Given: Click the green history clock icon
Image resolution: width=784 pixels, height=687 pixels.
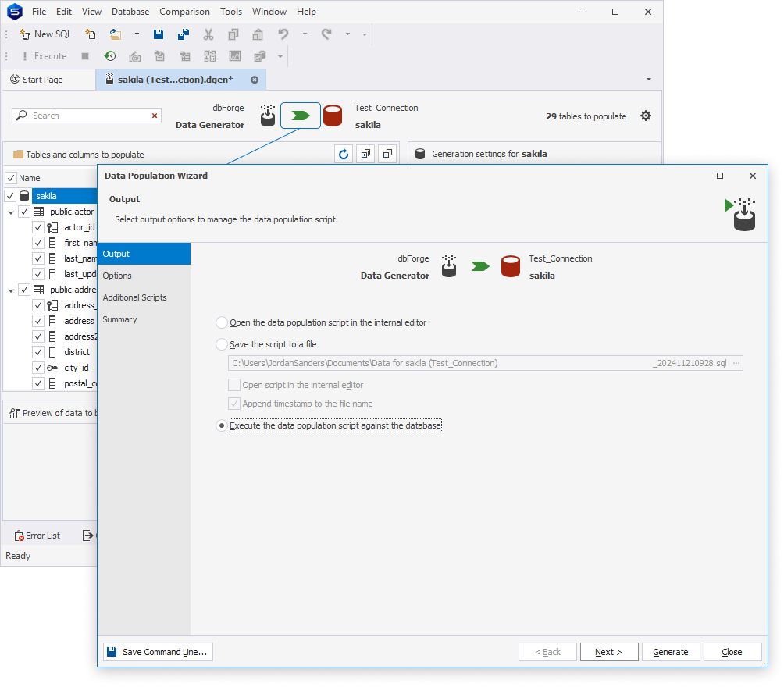Looking at the screenshot, I should click(110, 56).
